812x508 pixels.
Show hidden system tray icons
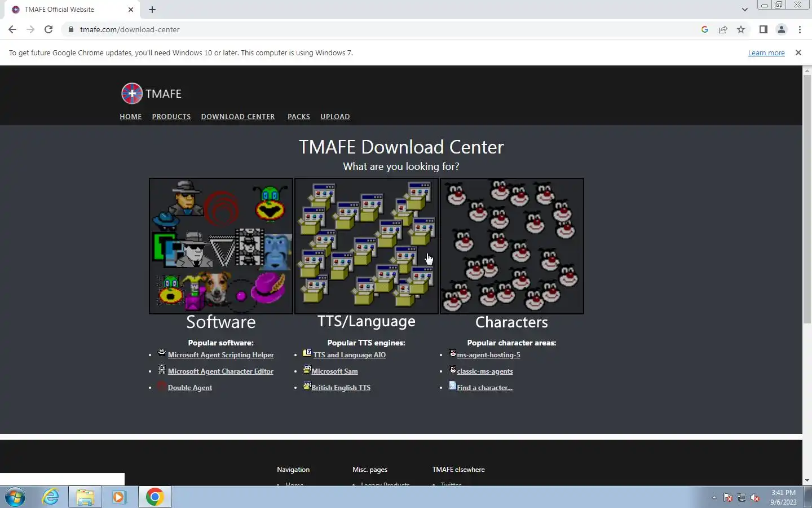714,498
